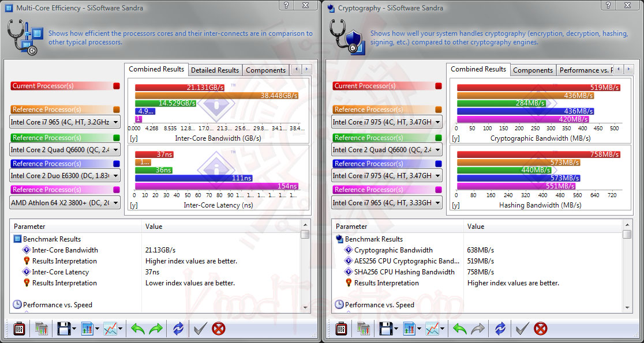
Task: Click the line graph icon in Cryptography toolbar
Action: click(432, 329)
